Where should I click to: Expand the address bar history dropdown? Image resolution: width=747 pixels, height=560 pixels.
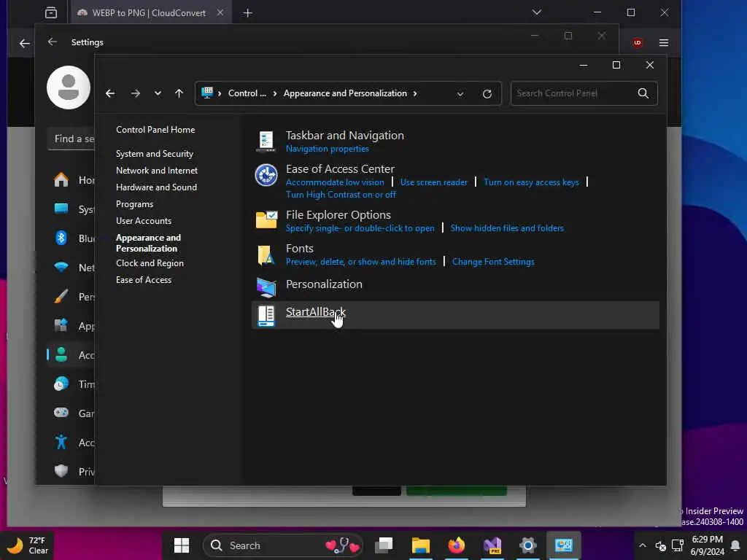coord(460,94)
